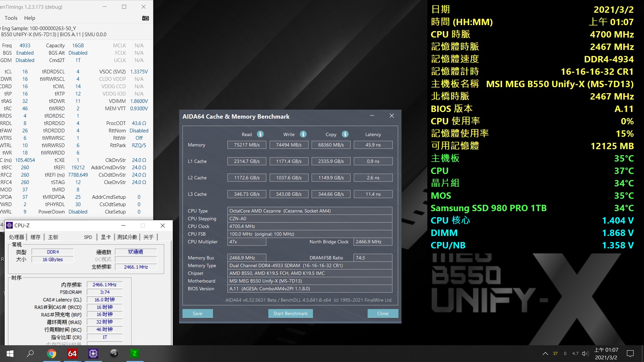Click the CPU-Z 指令比率 1T field
Viewport: 644px width, 362px height.
105,337
